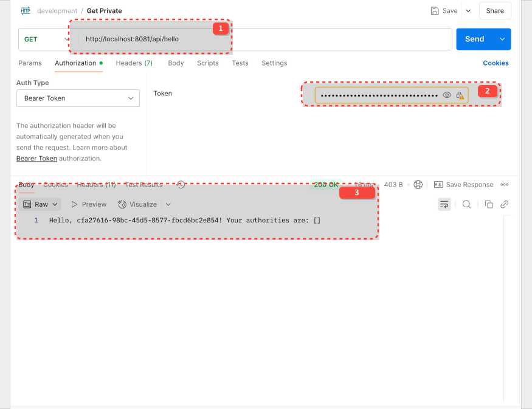
Task: Click the globe network information icon
Action: (418, 184)
